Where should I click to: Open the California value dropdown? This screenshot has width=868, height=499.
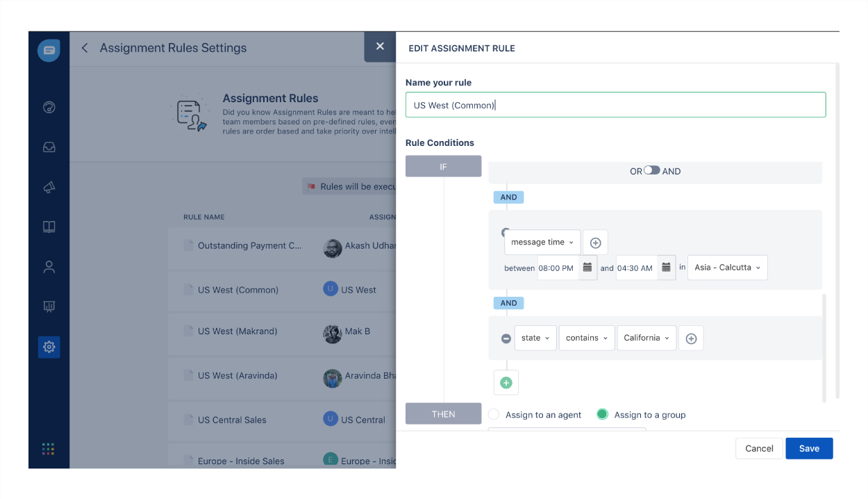tap(646, 338)
